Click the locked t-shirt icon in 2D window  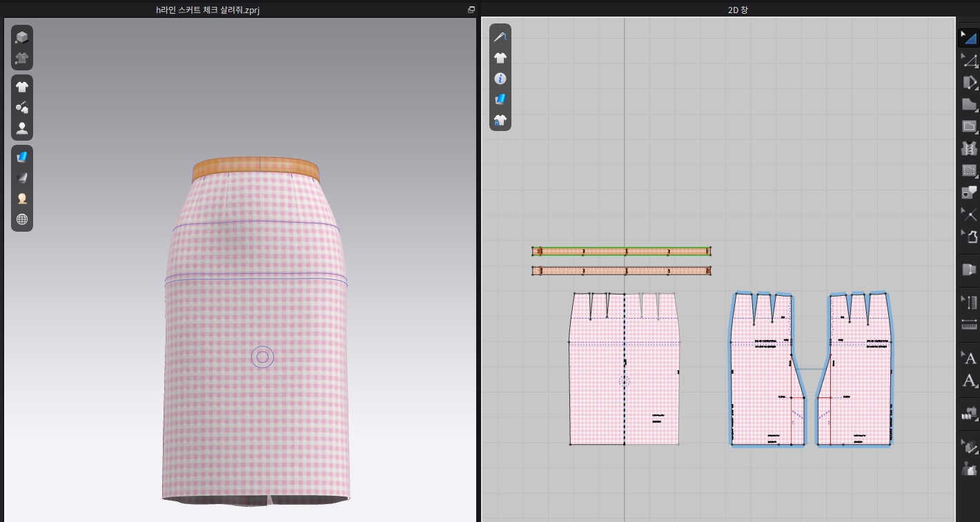500,121
